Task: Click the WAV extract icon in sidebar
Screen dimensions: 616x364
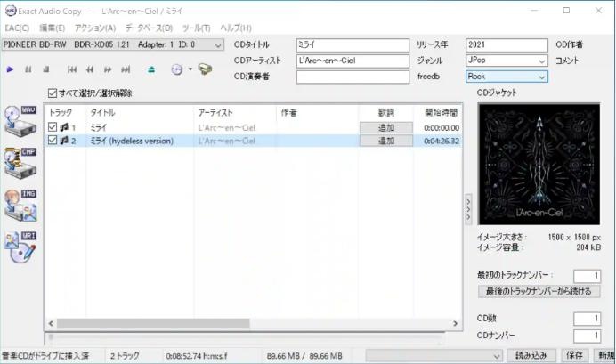Action: click(x=20, y=121)
